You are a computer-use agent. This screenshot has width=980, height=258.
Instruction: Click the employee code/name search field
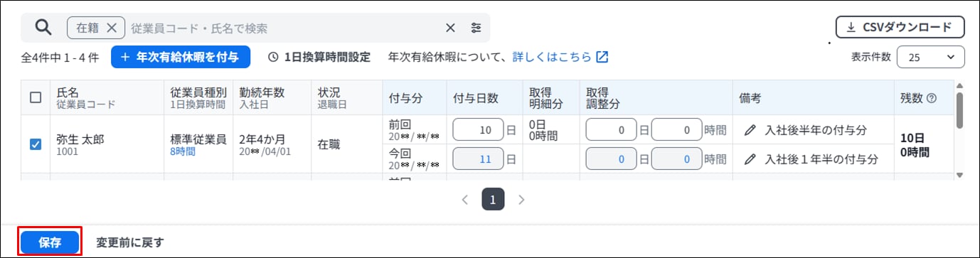click(x=284, y=28)
